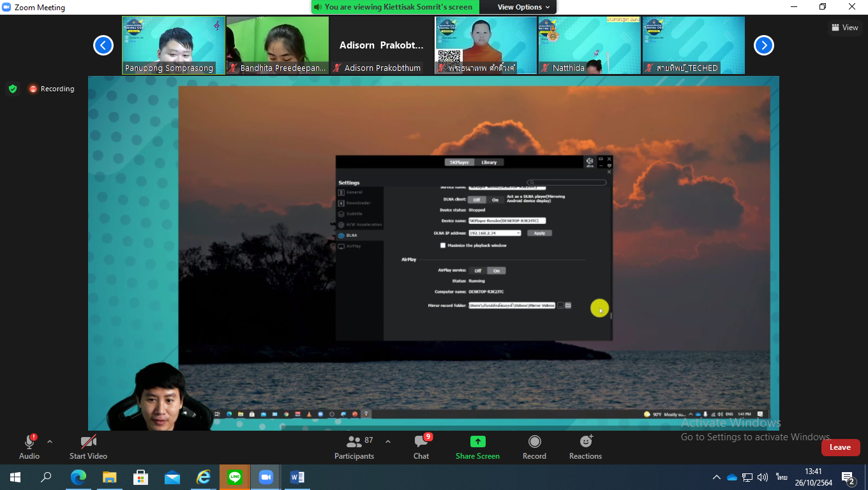Image resolution: width=868 pixels, height=490 pixels.
Task: Click the volume icon in system tray
Action: tap(763, 477)
